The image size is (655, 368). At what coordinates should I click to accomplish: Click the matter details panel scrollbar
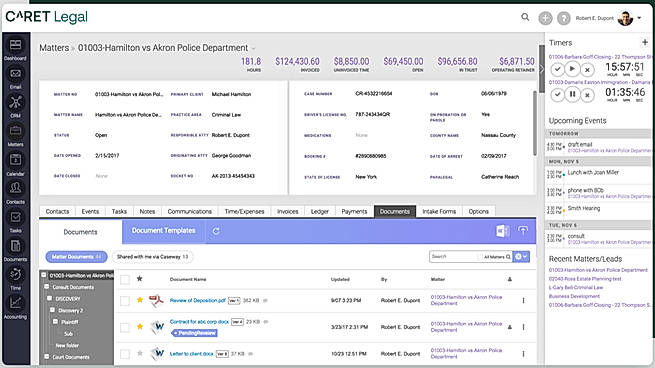point(534,123)
